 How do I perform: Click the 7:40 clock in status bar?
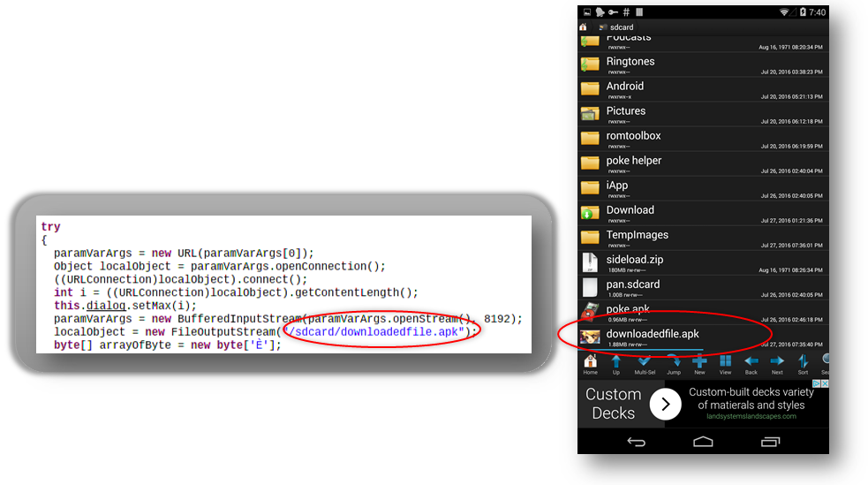click(817, 12)
